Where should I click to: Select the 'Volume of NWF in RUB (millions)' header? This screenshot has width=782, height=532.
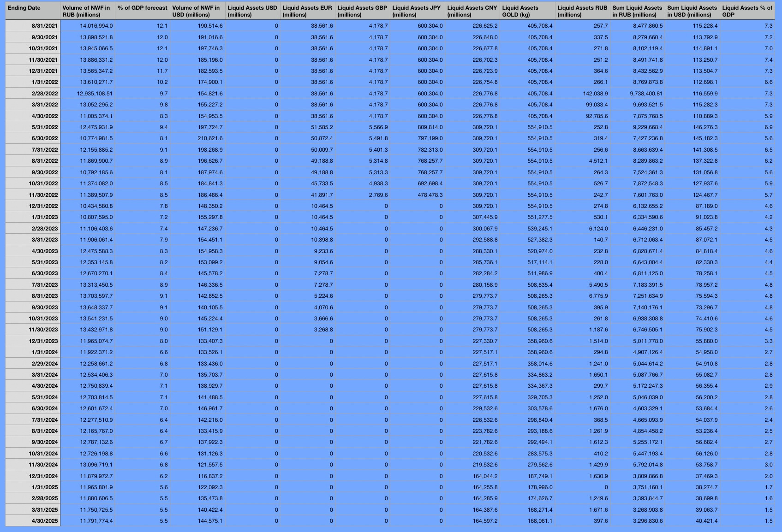point(88,11)
